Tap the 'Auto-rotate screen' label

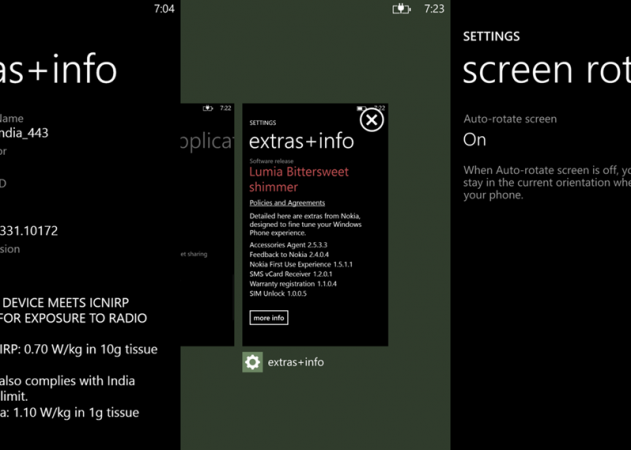click(510, 119)
